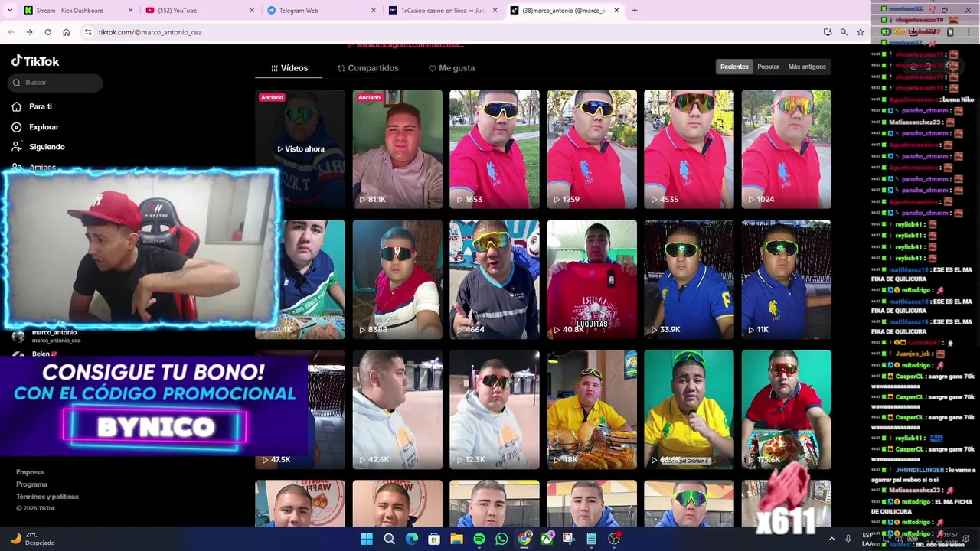Image resolution: width=980 pixels, height=551 pixels.
Task: Click the TikTok Buscar search field
Action: tap(57, 83)
